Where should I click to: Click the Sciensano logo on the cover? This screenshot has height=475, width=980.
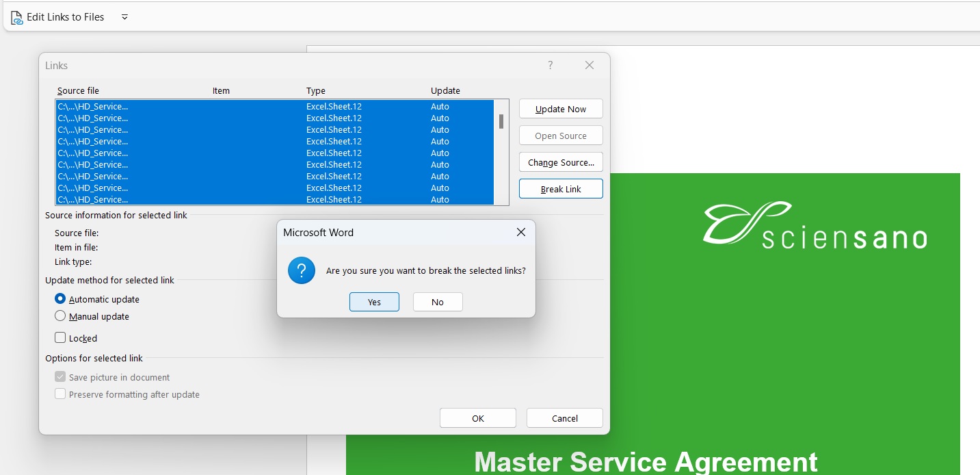814,225
